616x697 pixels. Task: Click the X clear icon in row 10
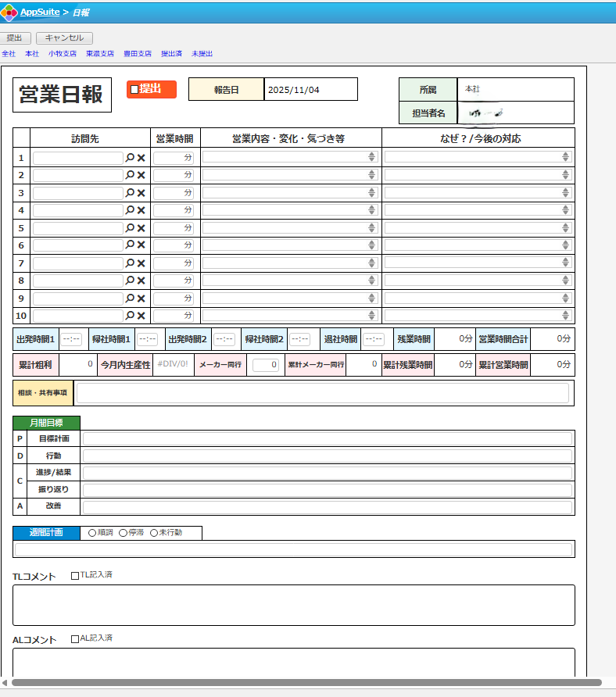click(141, 316)
